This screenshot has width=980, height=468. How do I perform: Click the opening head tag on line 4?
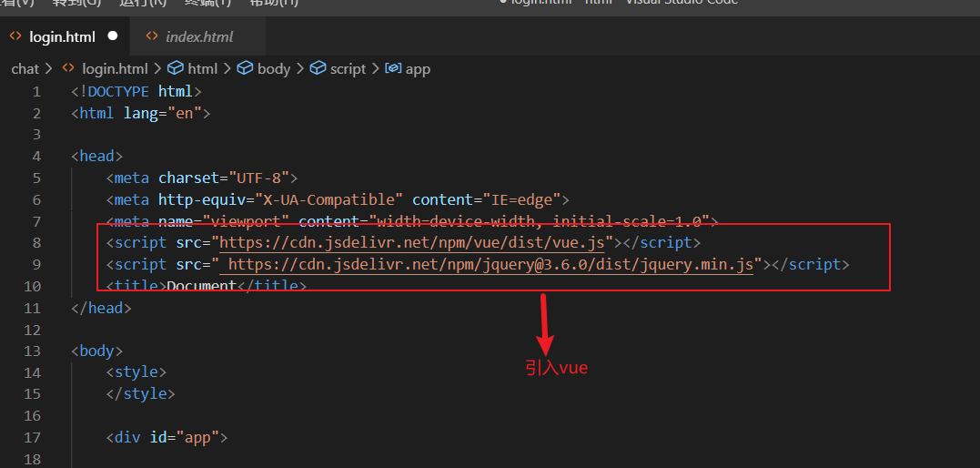[x=96, y=157]
